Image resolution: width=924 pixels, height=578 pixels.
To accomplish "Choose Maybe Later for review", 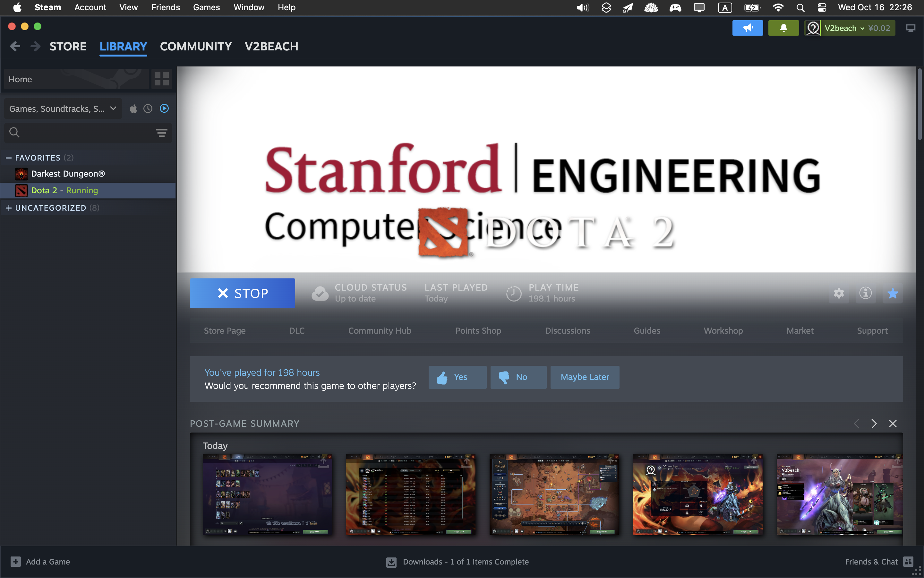I will pyautogui.click(x=585, y=377).
